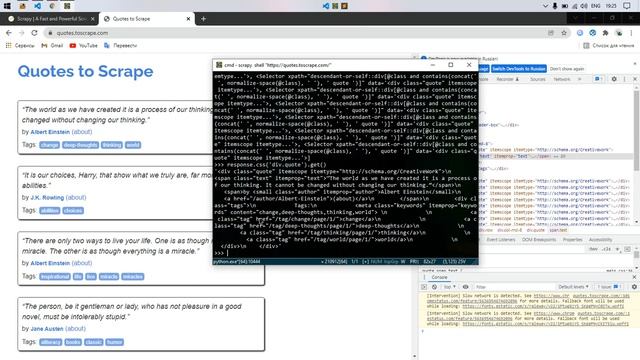Click the Quotes to Scrape heading link
The image size is (640, 360).
(x=85, y=71)
